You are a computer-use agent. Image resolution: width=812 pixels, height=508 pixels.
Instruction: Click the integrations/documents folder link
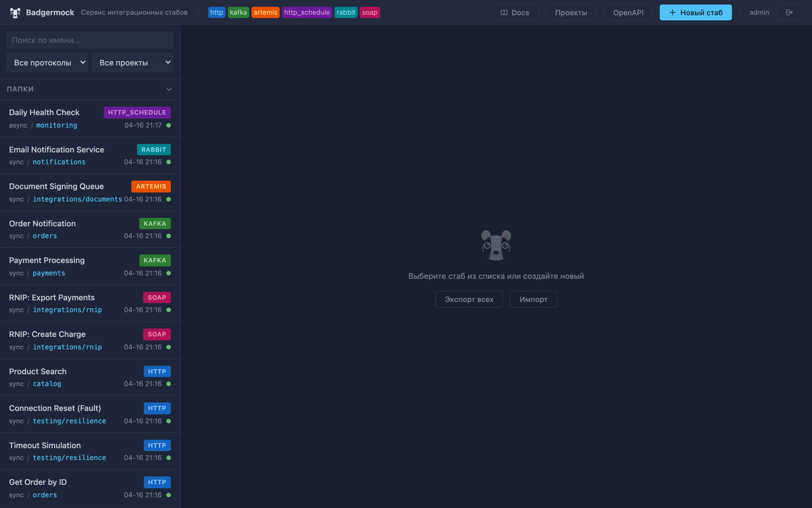78,199
